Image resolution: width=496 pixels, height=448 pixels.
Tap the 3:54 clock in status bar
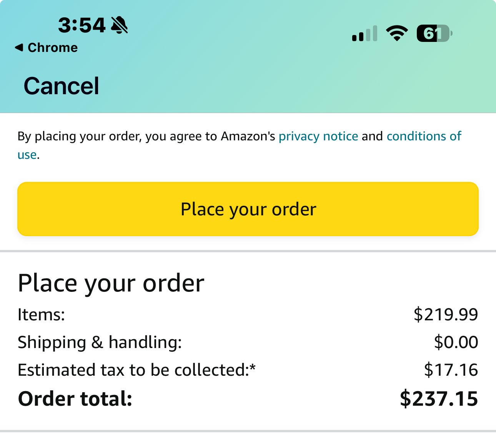point(82,25)
